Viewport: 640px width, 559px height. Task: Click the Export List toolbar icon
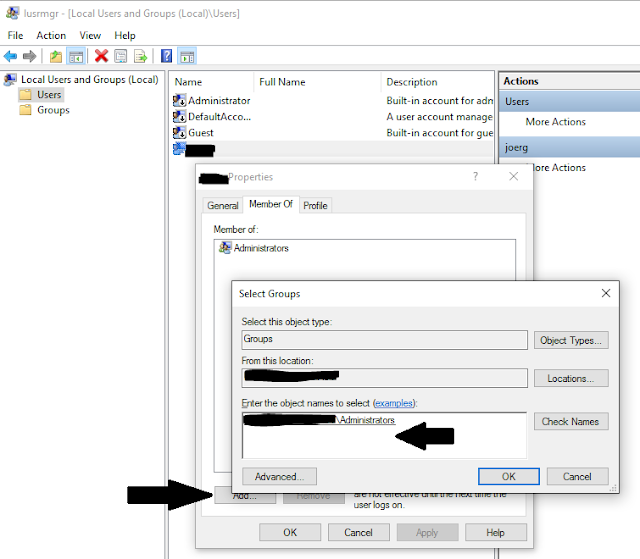tap(140, 56)
